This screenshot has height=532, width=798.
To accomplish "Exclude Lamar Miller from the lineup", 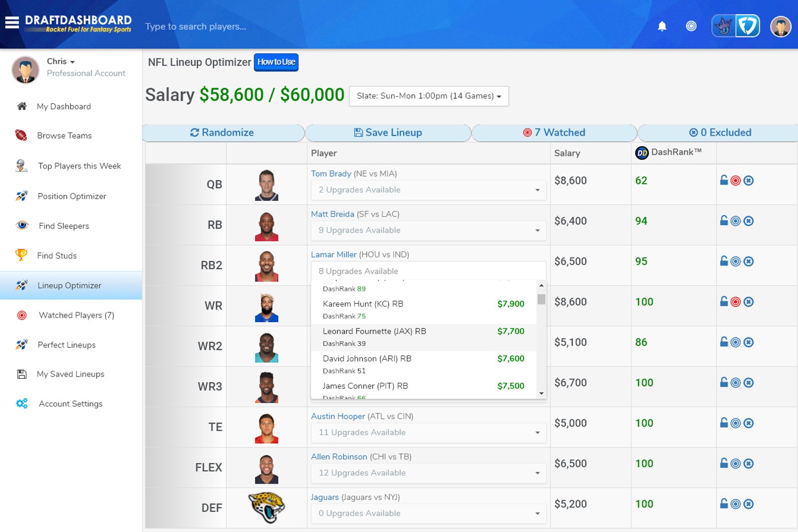I will tap(748, 261).
